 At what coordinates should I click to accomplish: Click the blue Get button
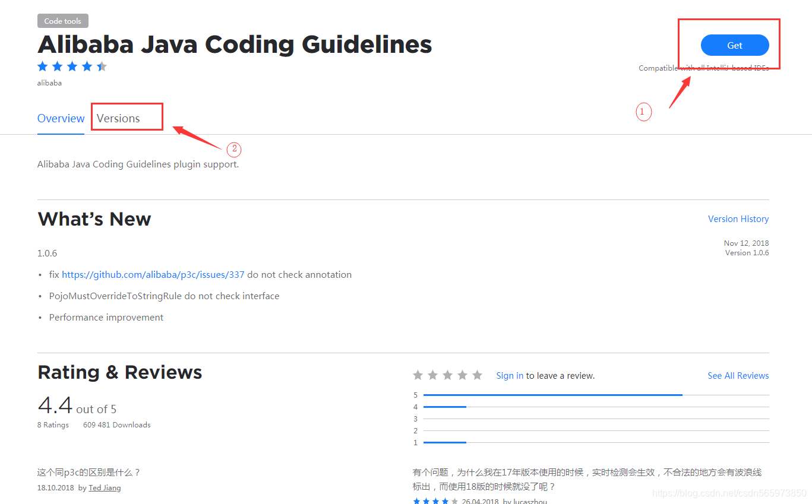[x=735, y=45]
